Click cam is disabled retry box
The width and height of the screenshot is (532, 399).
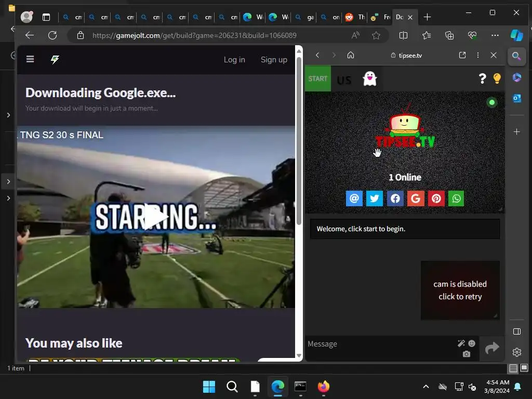(460, 290)
